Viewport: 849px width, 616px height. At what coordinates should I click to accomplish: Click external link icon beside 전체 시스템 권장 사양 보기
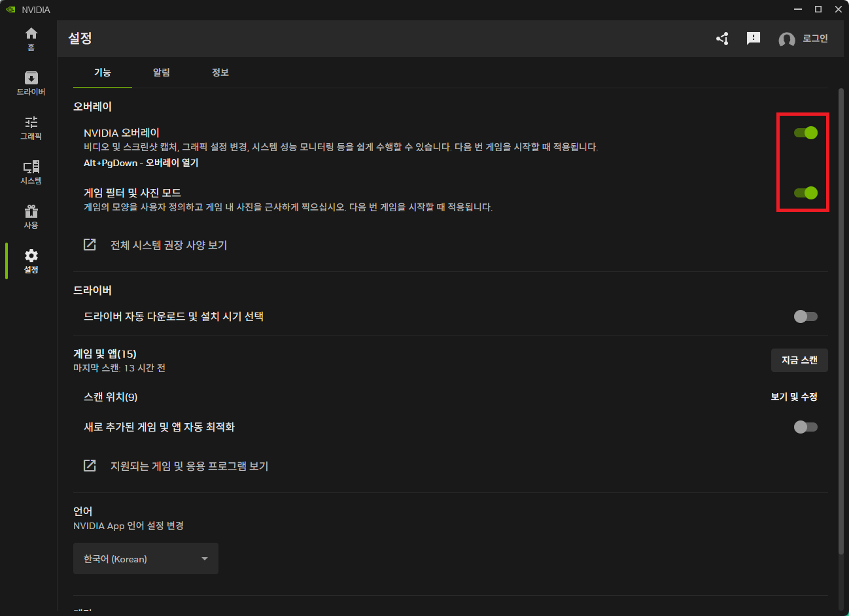[x=90, y=245]
